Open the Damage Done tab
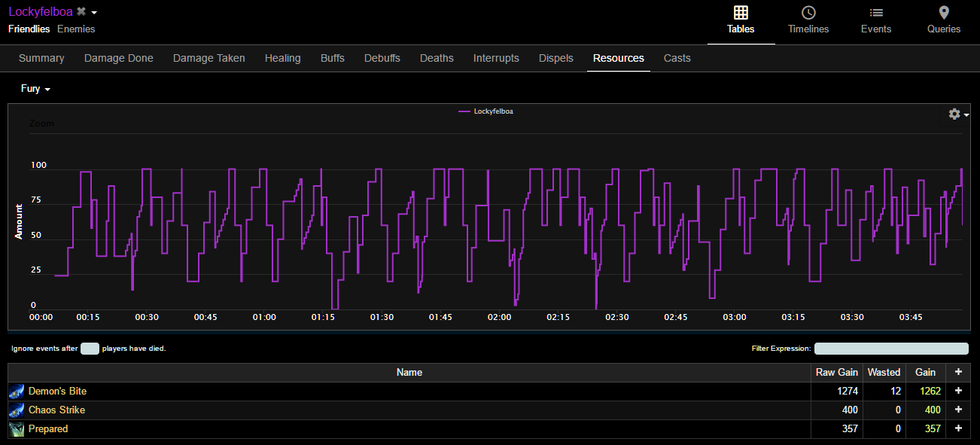The image size is (980, 445). coord(118,58)
